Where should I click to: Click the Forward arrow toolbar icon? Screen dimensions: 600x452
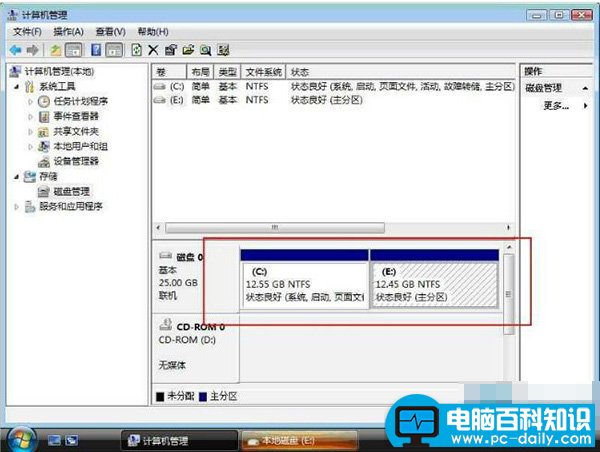[x=33, y=50]
